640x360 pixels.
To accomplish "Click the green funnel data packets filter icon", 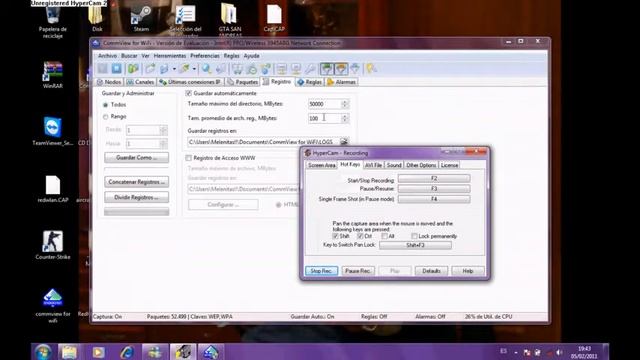I will point(327,69).
